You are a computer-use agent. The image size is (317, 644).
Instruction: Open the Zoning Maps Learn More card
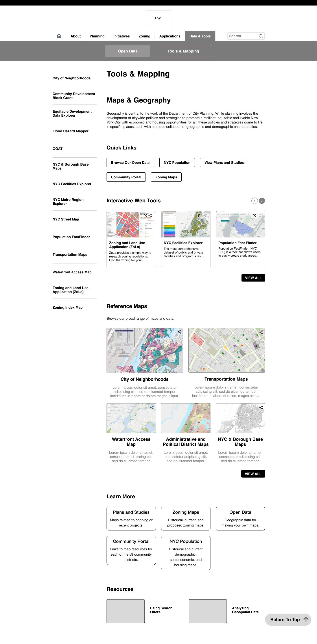point(186,518)
